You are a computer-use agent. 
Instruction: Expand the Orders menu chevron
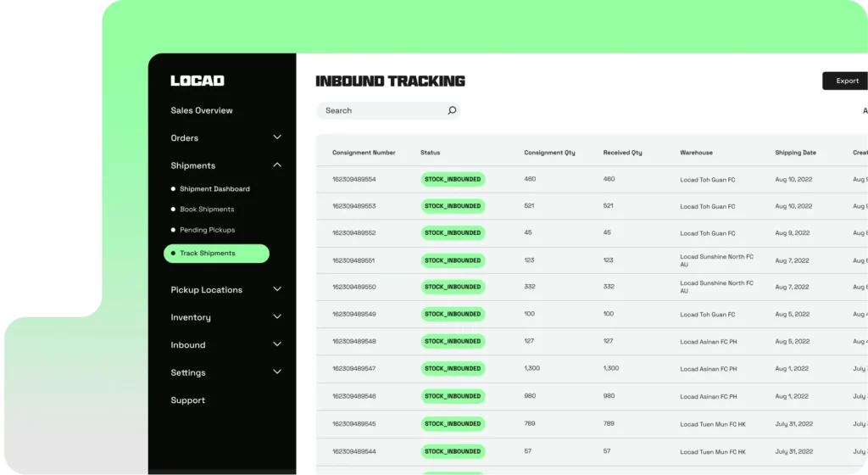(x=277, y=137)
